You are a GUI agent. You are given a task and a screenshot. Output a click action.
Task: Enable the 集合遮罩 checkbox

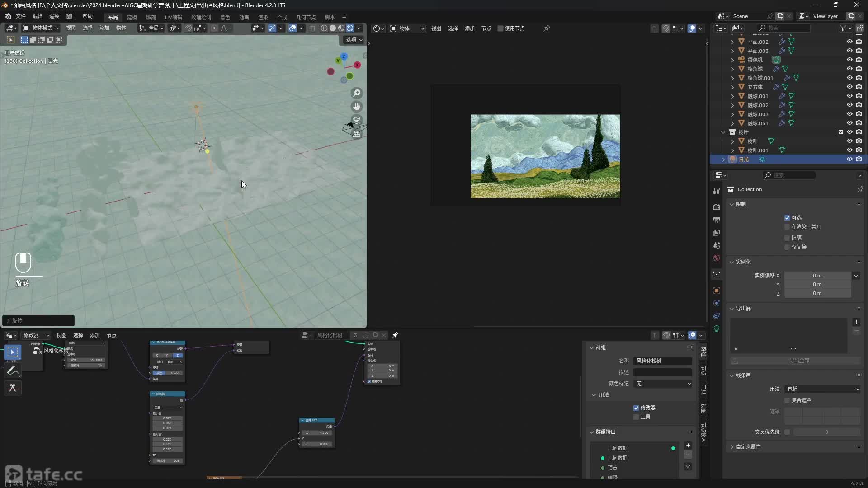coord(787,400)
